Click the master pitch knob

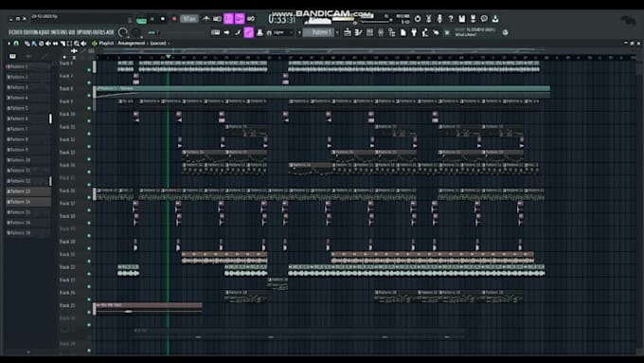tap(137, 32)
